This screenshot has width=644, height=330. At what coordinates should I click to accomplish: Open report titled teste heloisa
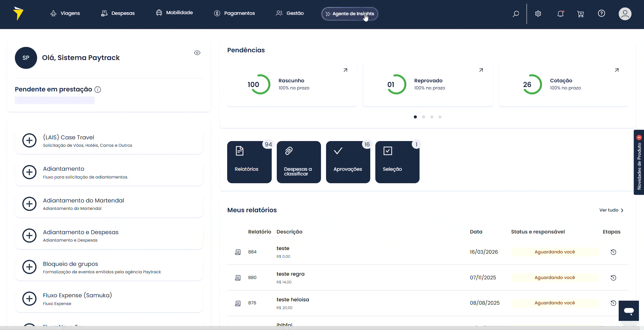293,300
